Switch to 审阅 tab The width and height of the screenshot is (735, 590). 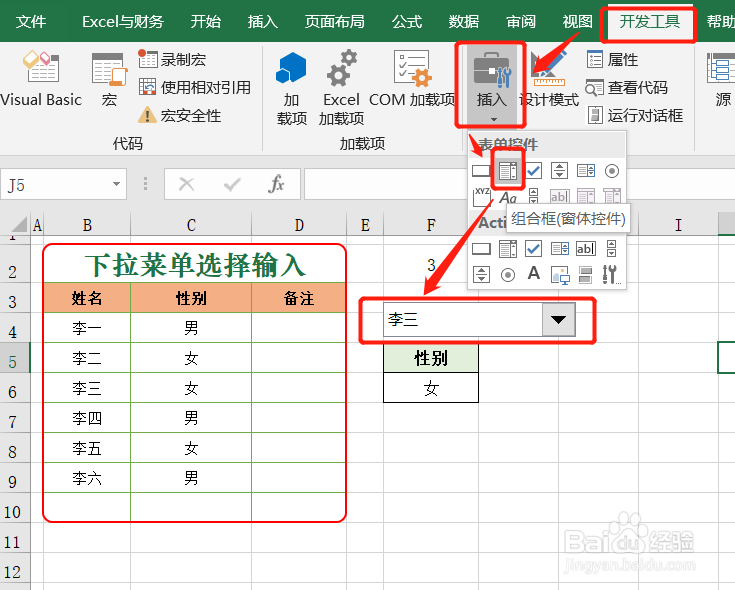[x=521, y=22]
